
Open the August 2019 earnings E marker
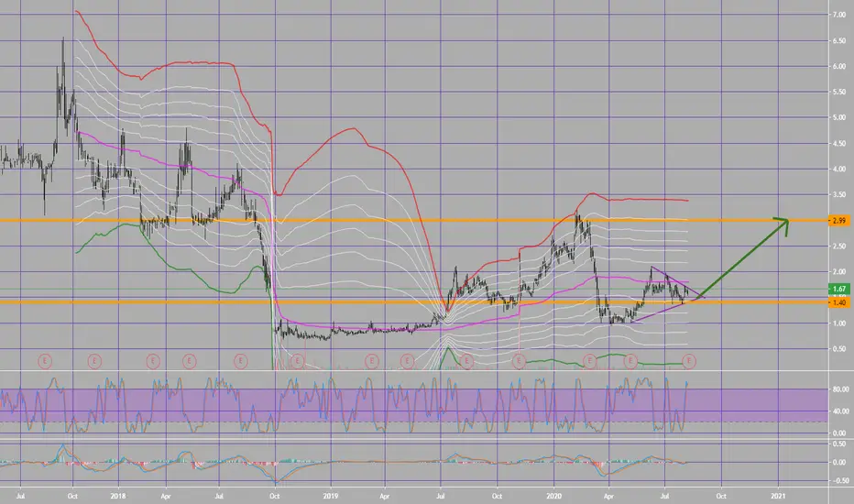pos(466,361)
